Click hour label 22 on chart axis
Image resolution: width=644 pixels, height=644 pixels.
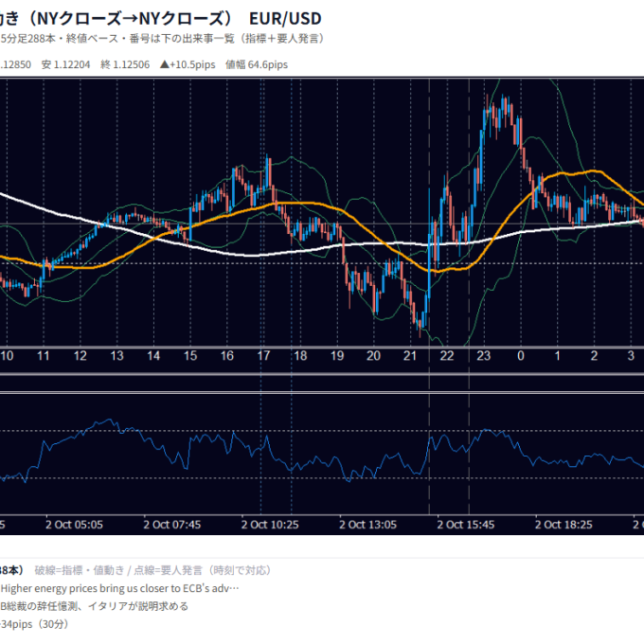tap(447, 356)
